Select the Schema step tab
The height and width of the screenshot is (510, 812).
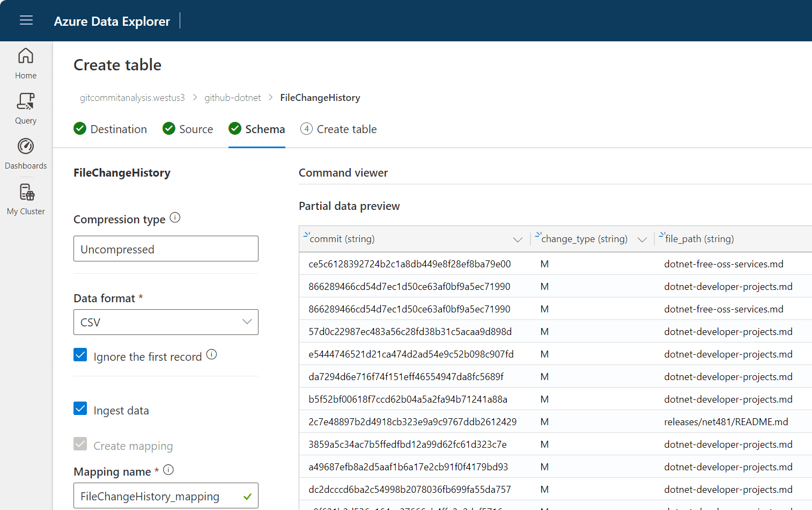point(257,129)
